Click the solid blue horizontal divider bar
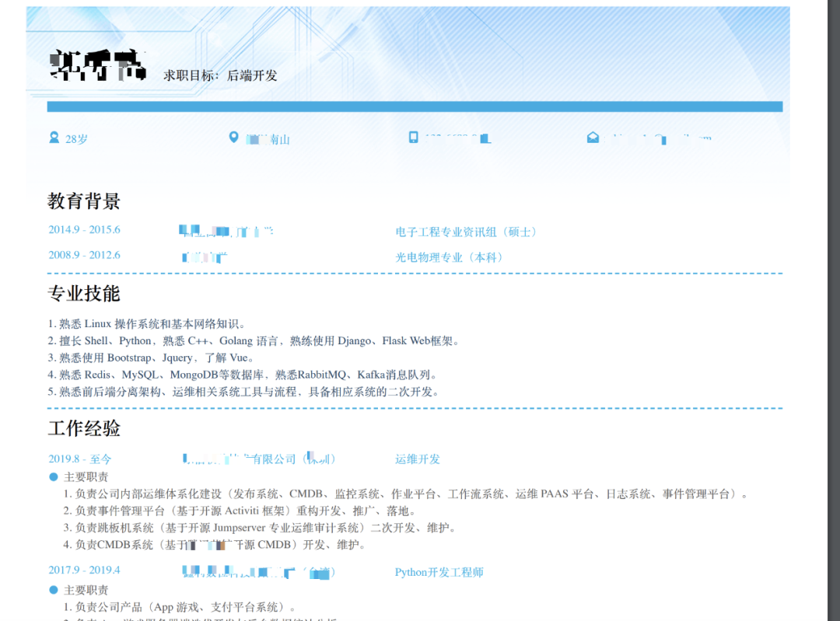This screenshot has width=840, height=621. [x=415, y=106]
